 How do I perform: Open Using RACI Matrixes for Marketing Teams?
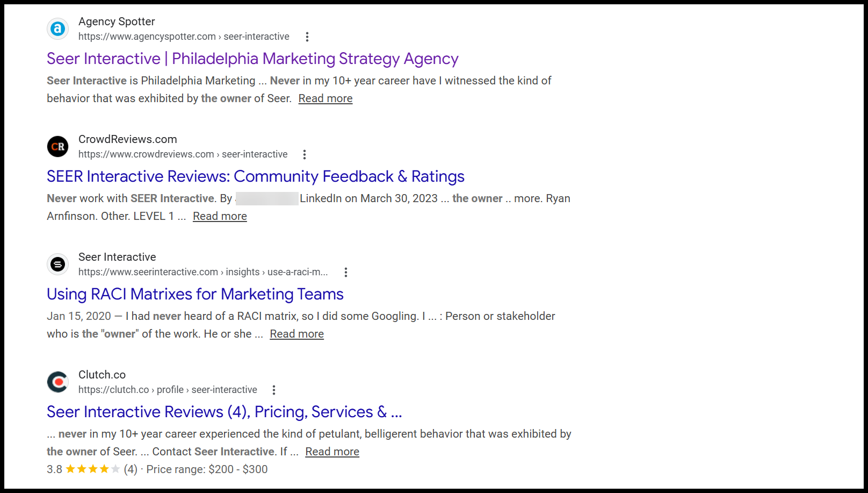point(195,294)
